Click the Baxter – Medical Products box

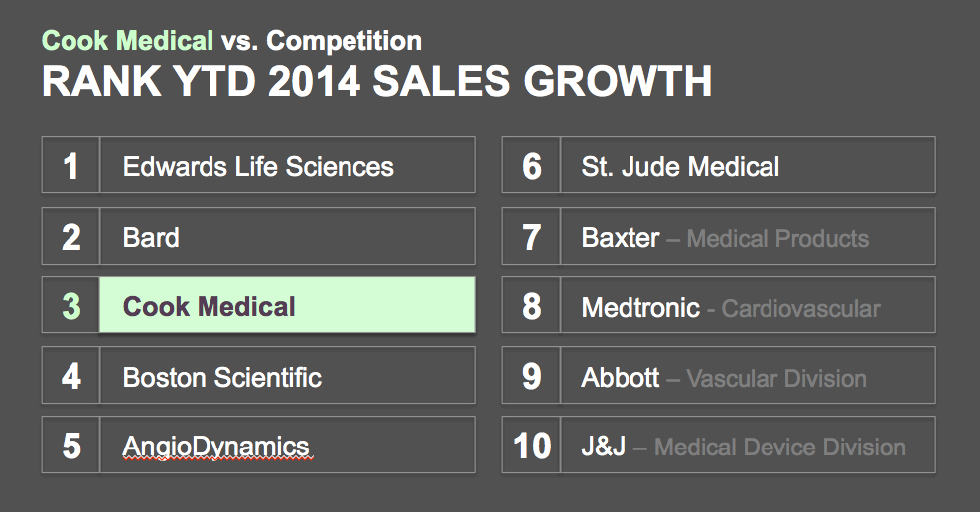pos(748,236)
